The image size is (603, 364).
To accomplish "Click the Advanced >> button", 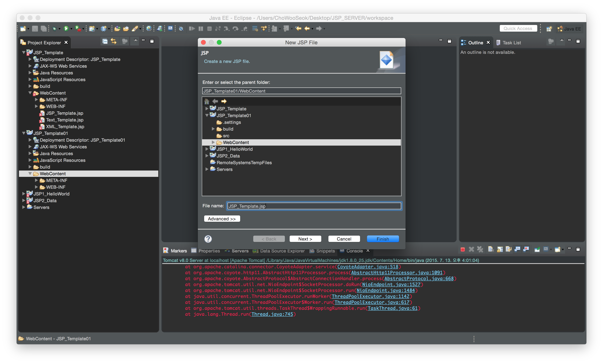I will pyautogui.click(x=222, y=219).
